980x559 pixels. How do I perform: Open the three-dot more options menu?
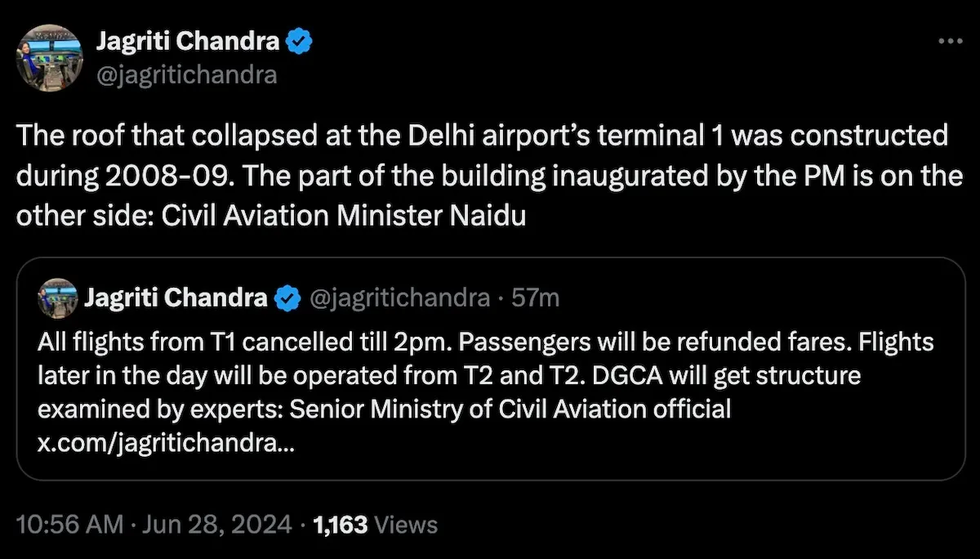point(950,42)
